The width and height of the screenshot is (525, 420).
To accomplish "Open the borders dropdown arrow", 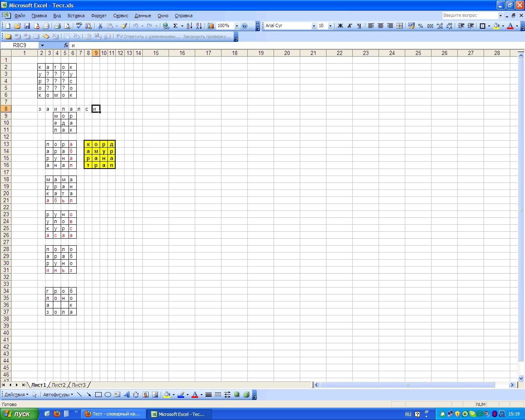I will point(489,26).
